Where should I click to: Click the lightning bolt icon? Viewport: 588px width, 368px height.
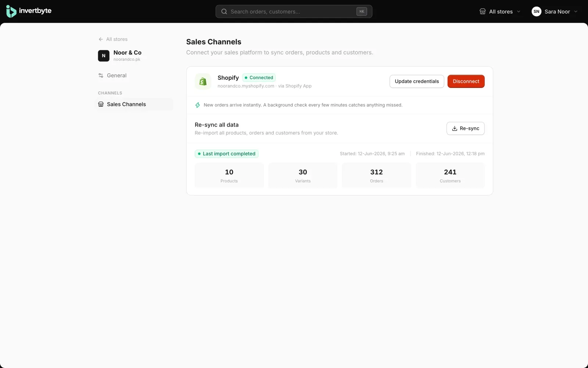click(198, 105)
